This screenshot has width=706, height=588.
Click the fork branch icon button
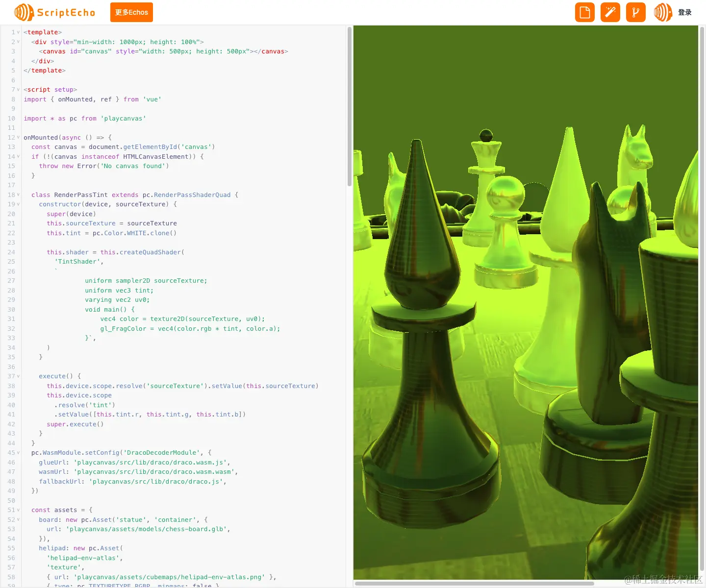(x=636, y=12)
